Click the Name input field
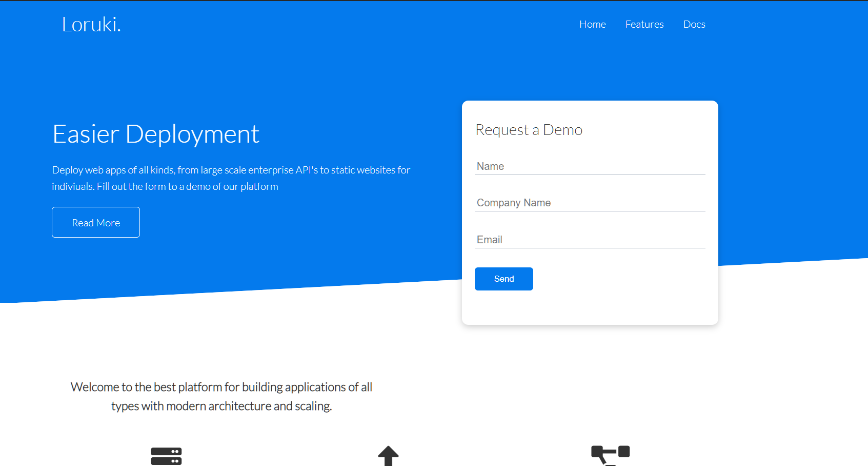The height and width of the screenshot is (466, 868). point(590,166)
